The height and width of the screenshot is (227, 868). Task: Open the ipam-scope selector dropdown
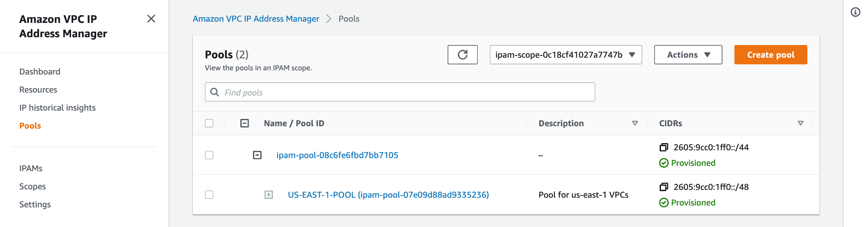[566, 55]
